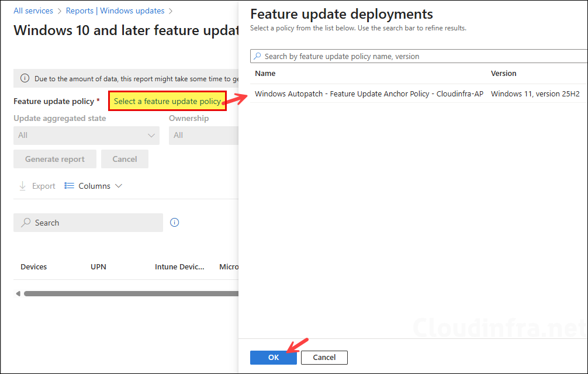Click Select a feature update policy
The image size is (588, 374).
(x=167, y=101)
